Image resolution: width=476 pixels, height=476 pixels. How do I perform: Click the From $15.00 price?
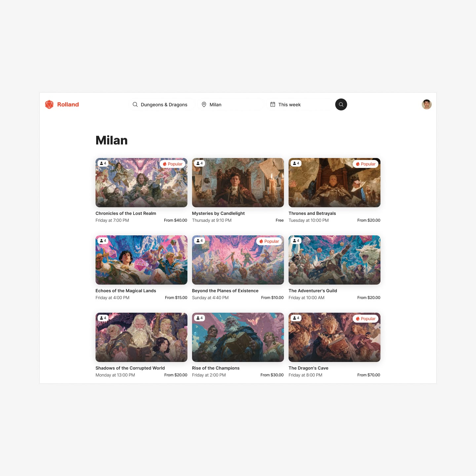click(x=176, y=298)
